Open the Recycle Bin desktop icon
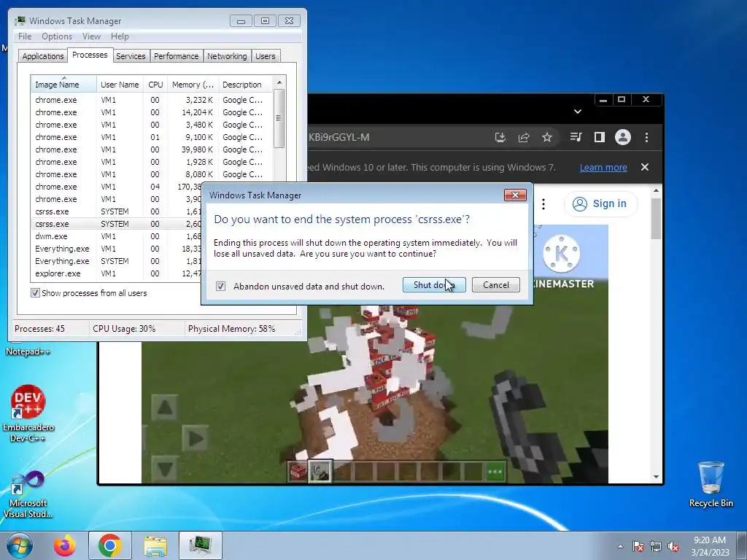The image size is (747, 560). (x=711, y=484)
